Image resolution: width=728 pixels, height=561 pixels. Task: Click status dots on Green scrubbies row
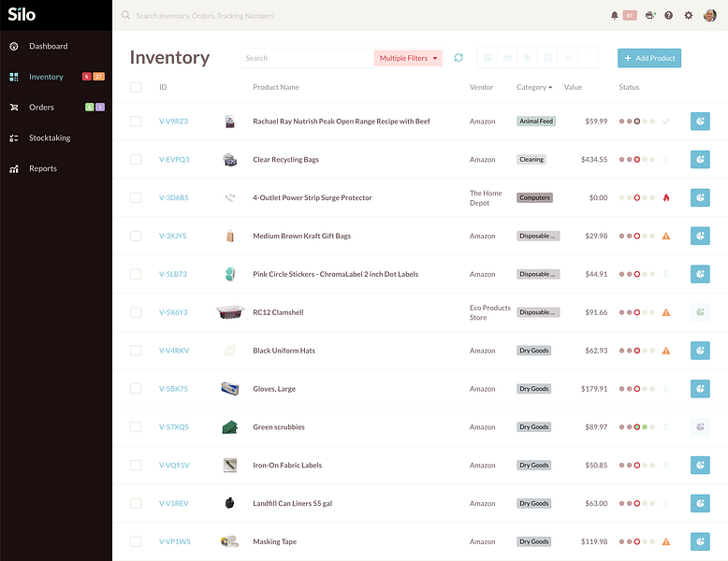tap(636, 427)
